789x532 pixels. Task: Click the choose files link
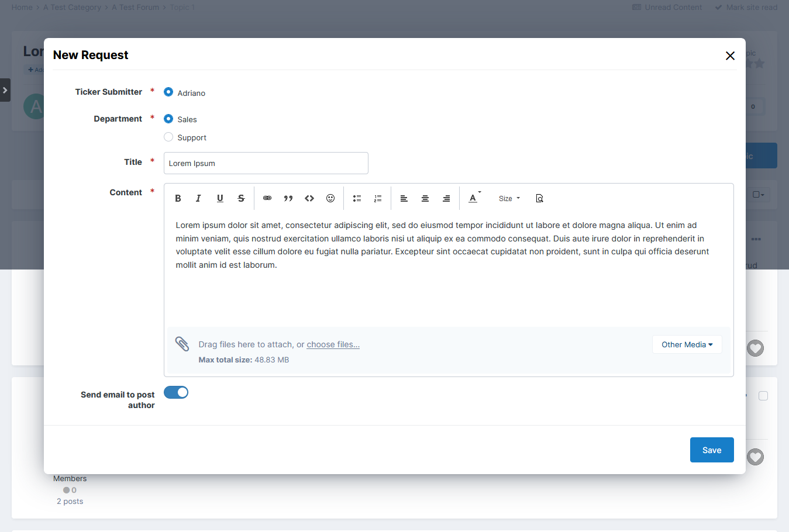(x=333, y=345)
